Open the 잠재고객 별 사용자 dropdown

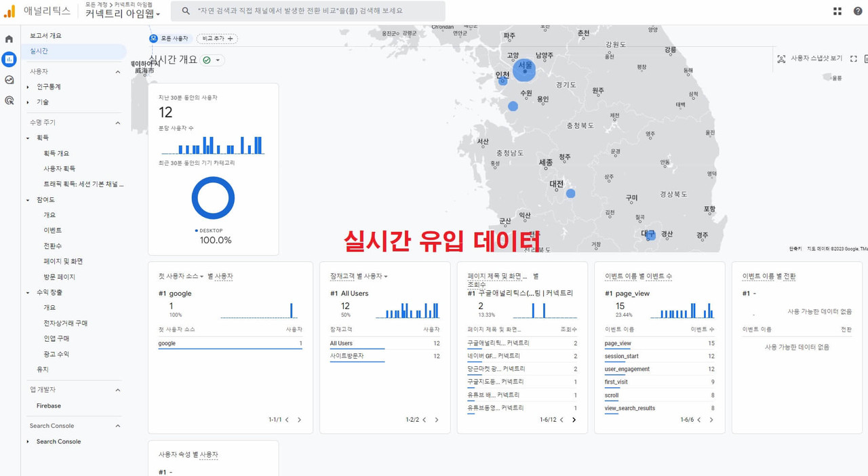click(359, 276)
